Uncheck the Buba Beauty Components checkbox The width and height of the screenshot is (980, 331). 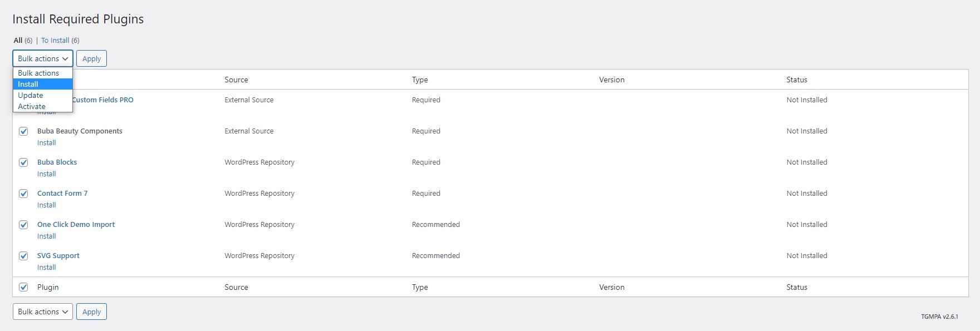click(23, 131)
